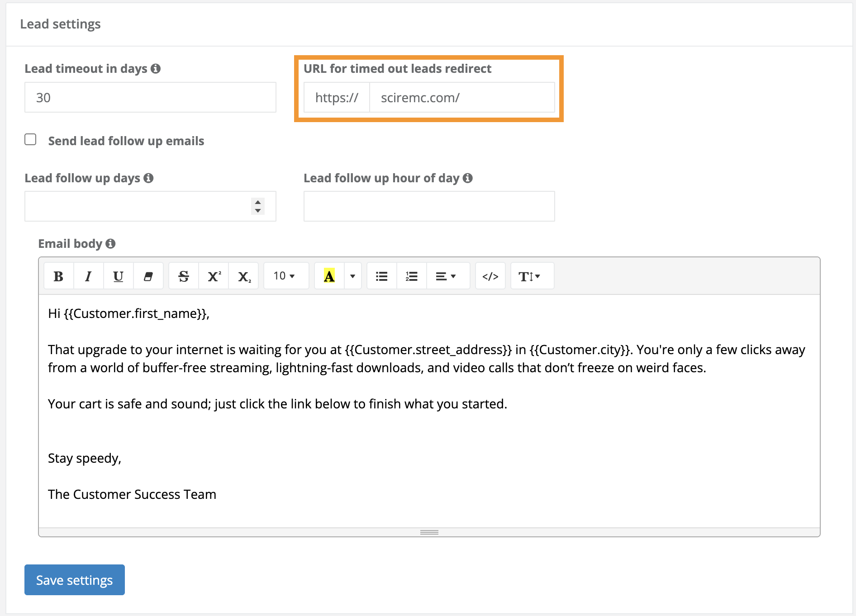The width and height of the screenshot is (856, 616).
Task: Apply subscript formatting
Action: 243,275
